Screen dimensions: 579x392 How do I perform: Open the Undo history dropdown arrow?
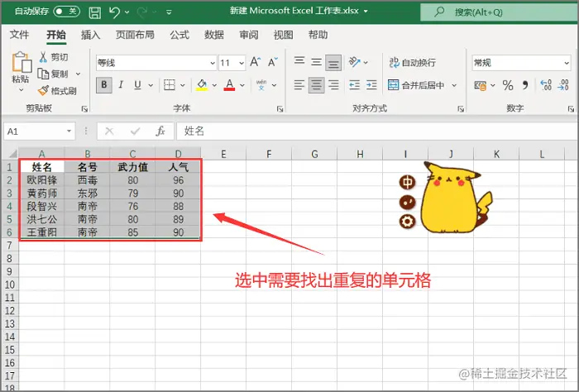(x=127, y=12)
